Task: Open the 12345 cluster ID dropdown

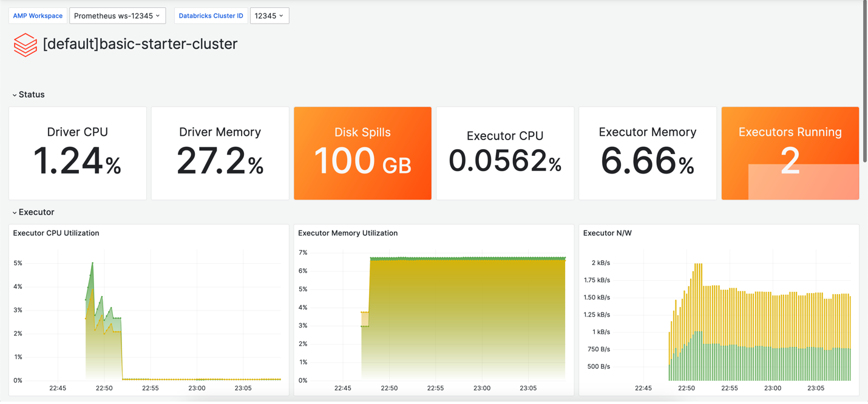Action: point(269,16)
